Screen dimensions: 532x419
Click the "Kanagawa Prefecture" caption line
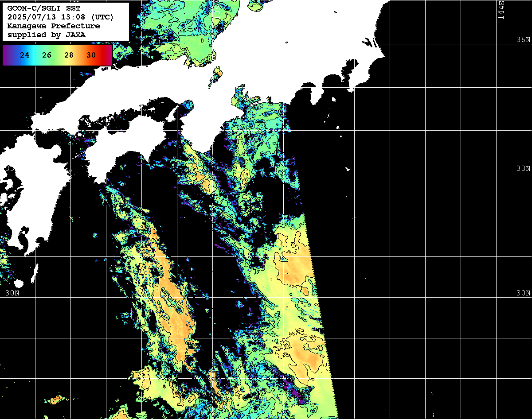tap(54, 26)
